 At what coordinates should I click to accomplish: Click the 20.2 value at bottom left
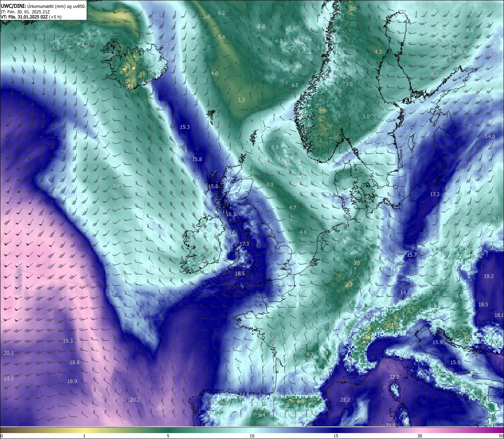(135, 400)
